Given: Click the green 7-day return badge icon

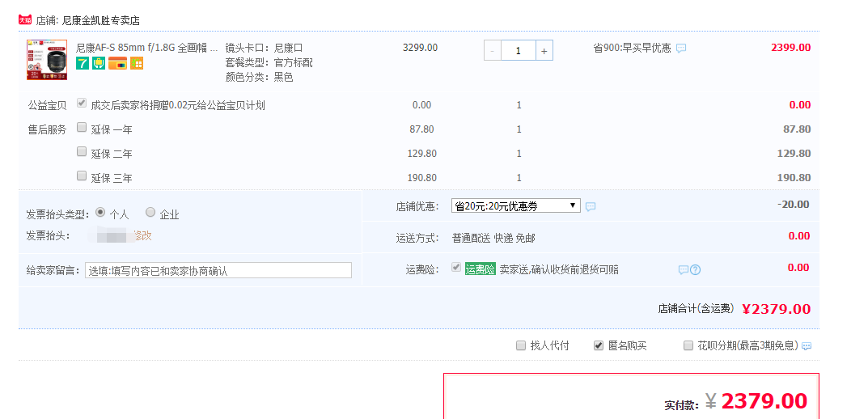Looking at the screenshot, I should [83, 63].
